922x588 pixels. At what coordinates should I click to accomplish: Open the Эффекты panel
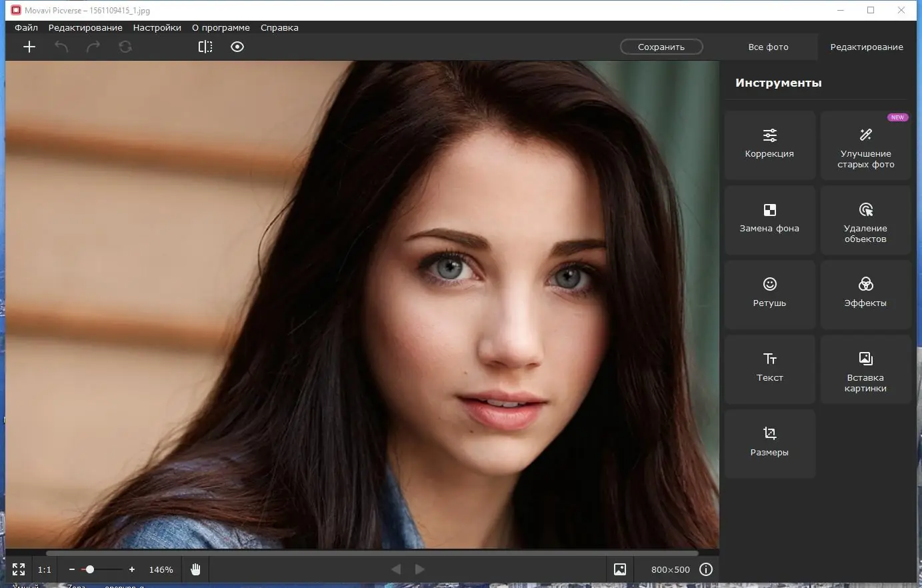click(865, 294)
